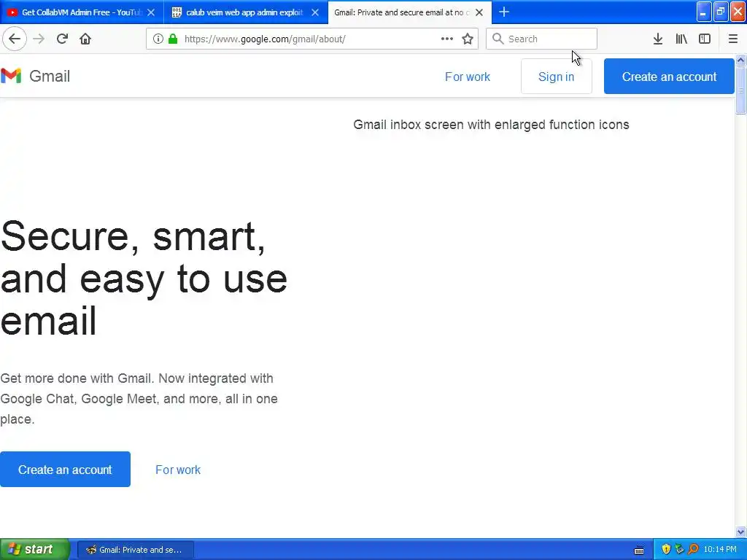
Task: Open the Firefox hamburger menu
Action: pos(733,39)
